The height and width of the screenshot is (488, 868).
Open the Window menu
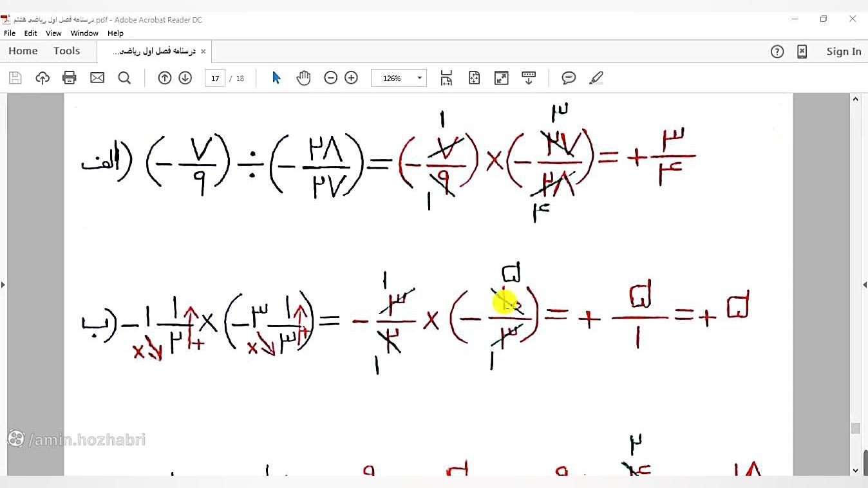[x=84, y=33]
